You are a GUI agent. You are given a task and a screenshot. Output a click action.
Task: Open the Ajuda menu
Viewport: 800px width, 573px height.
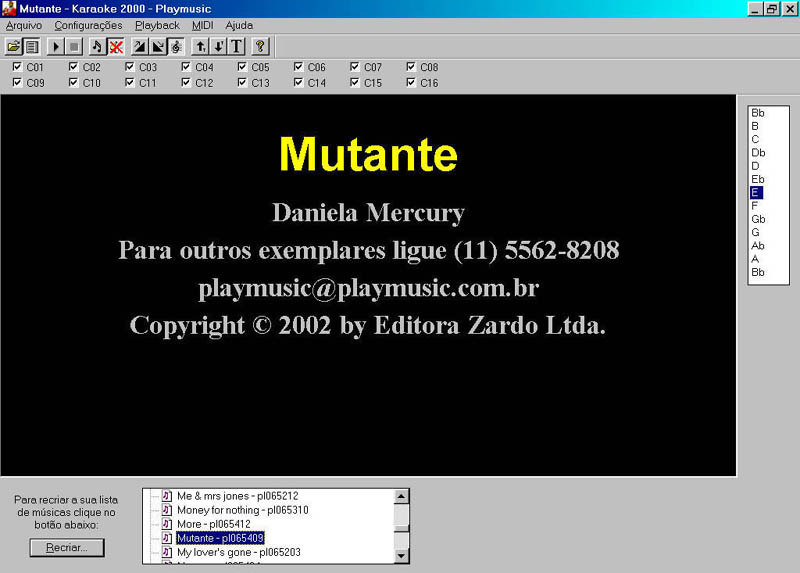(x=239, y=26)
